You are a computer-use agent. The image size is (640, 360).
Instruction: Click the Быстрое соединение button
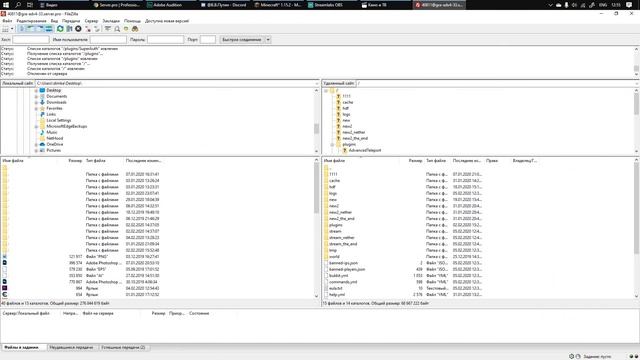coord(242,40)
